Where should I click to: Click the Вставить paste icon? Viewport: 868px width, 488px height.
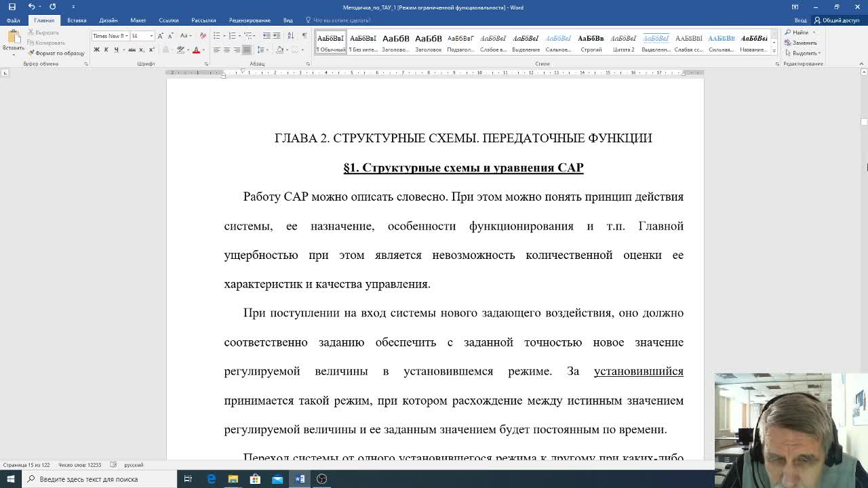14,41
